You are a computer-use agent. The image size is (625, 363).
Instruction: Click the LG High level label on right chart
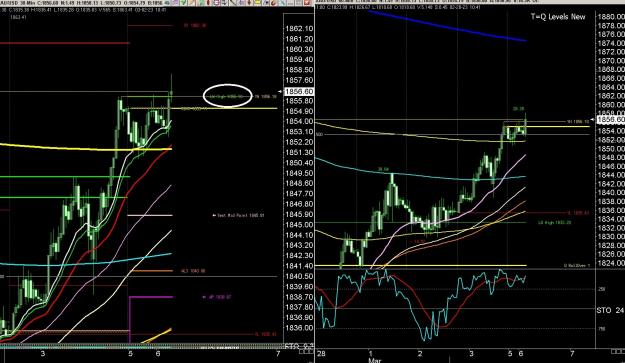(x=554, y=223)
